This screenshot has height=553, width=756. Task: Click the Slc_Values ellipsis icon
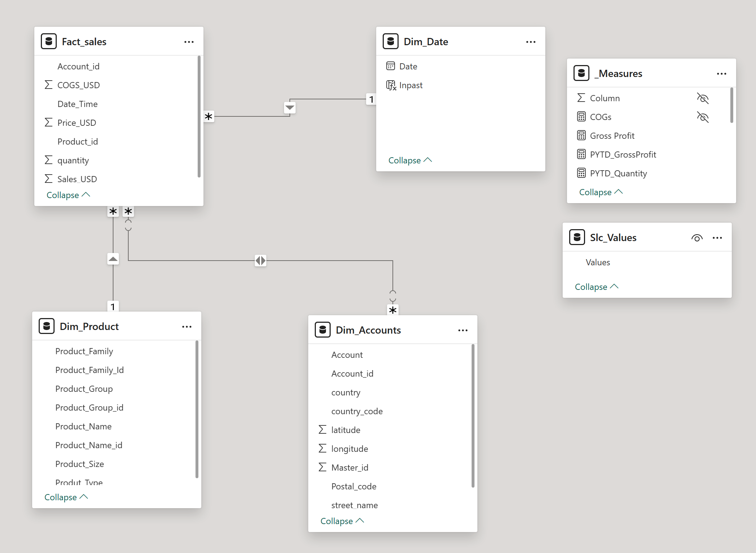tap(717, 238)
